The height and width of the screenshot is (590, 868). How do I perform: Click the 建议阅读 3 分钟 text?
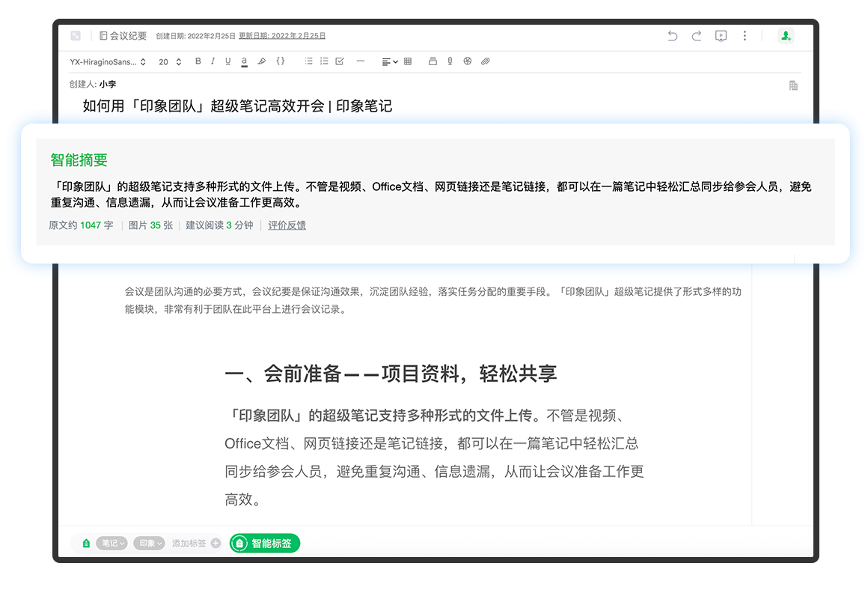pyautogui.click(x=219, y=225)
